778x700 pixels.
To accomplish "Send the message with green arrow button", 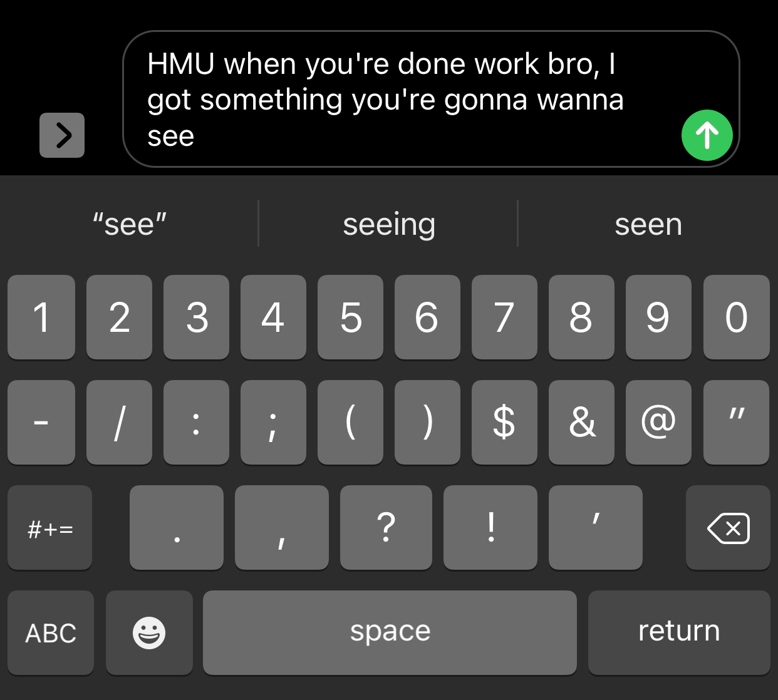I will tap(707, 135).
